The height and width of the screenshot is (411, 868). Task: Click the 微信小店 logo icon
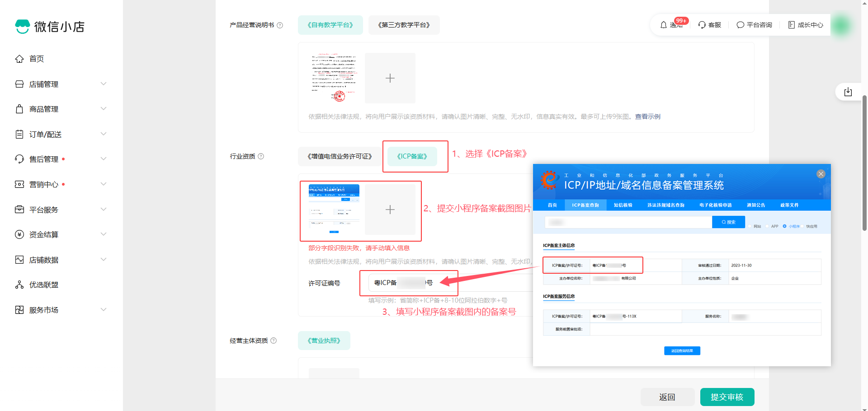pyautogui.click(x=22, y=27)
